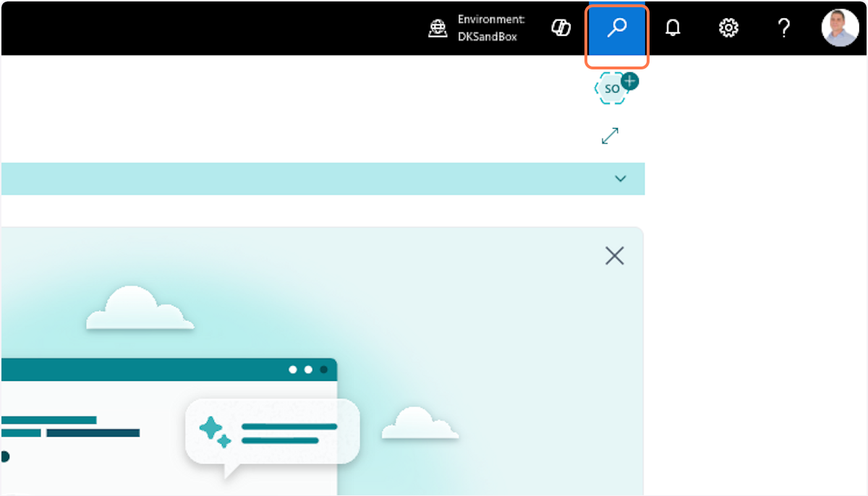Open Help with the question mark

(x=783, y=29)
